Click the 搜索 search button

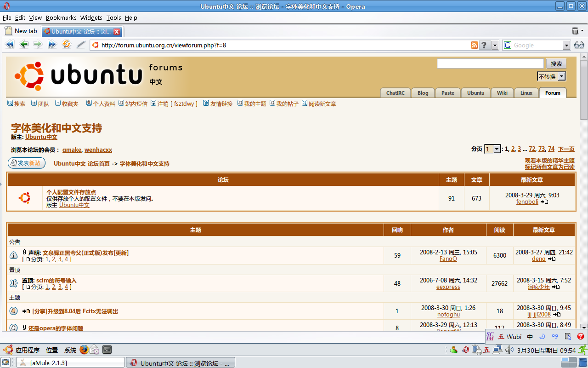point(556,63)
